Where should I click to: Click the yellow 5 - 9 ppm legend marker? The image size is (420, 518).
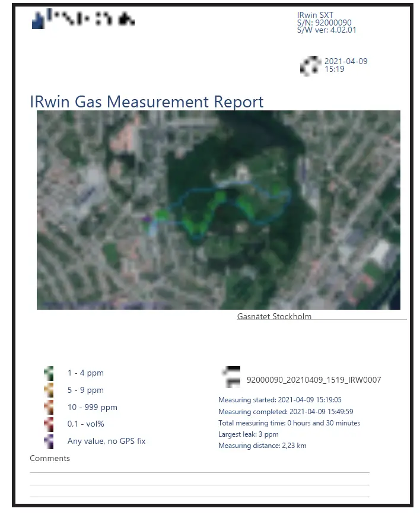tap(49, 390)
